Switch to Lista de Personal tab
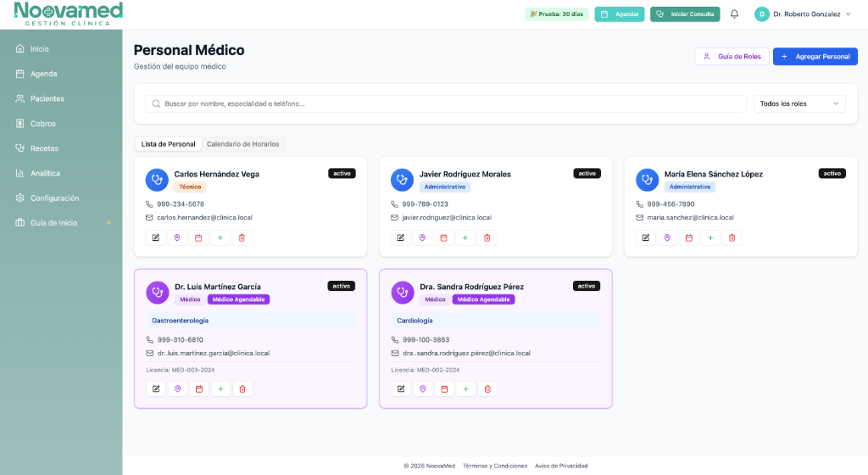The width and height of the screenshot is (868, 475). [x=169, y=144]
